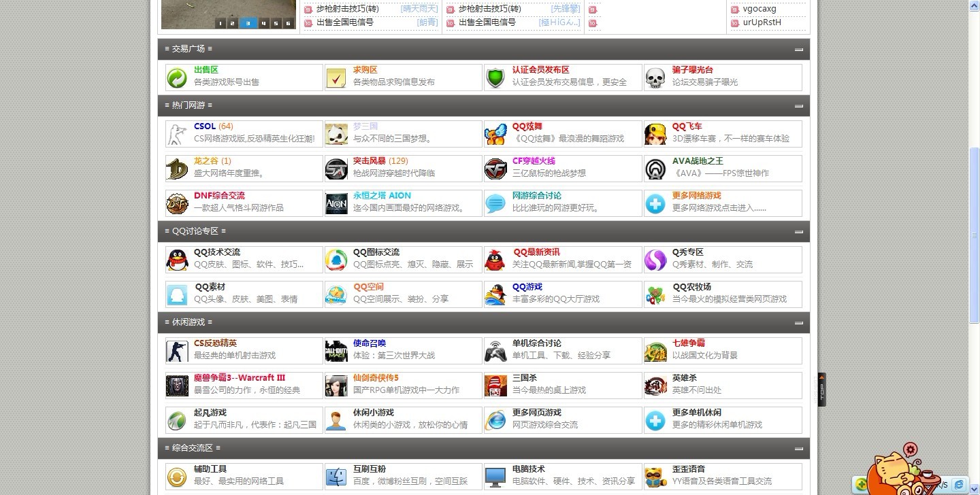This screenshot has width=980, height=495.
Task: Collapse the QQ讨论专区 section
Action: coord(799,232)
